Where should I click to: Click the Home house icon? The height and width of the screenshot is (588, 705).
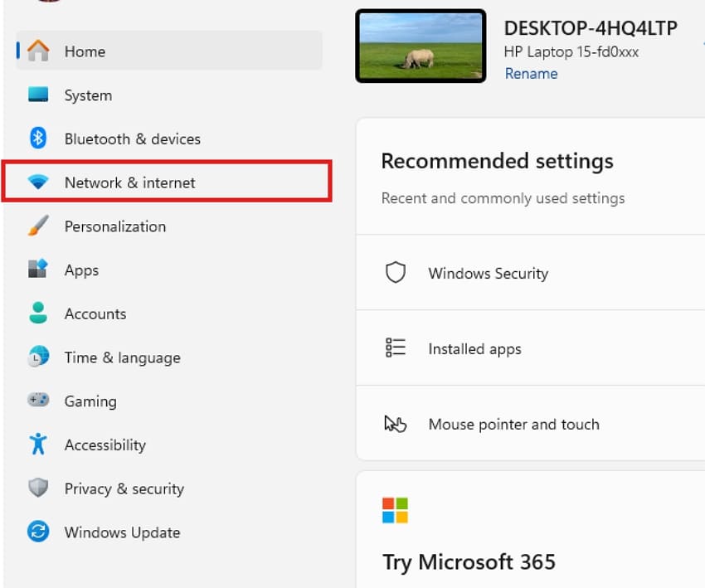(38, 51)
